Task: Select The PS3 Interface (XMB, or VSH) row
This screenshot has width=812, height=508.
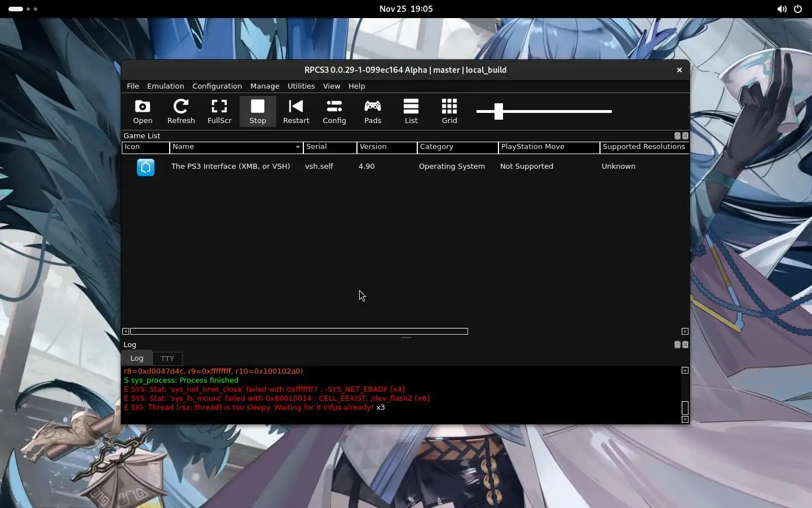Action: (x=405, y=167)
